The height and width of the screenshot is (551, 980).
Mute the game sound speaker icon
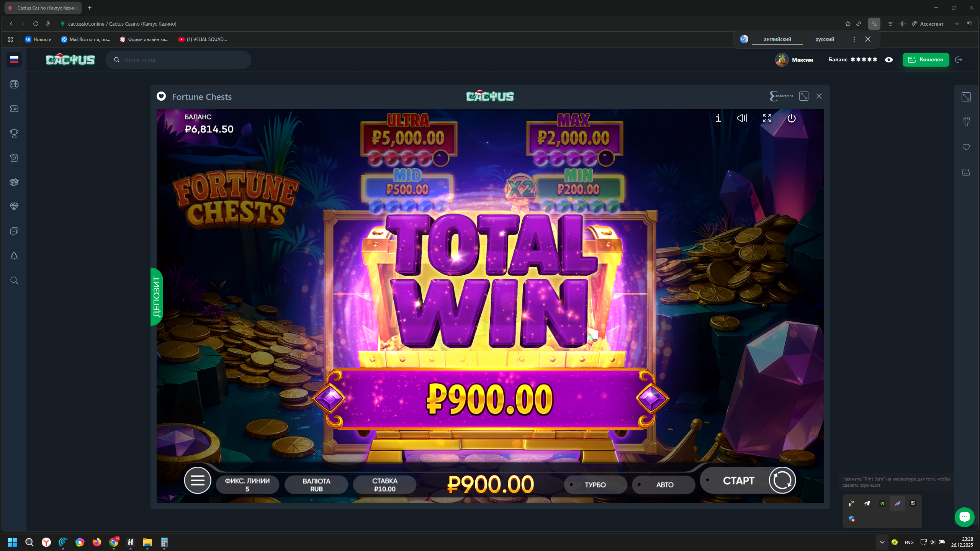(742, 118)
